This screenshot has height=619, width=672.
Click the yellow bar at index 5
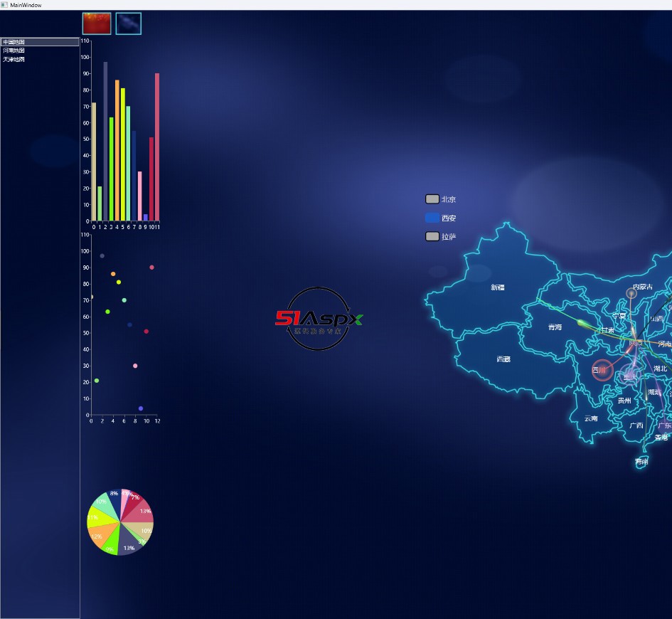(122, 155)
